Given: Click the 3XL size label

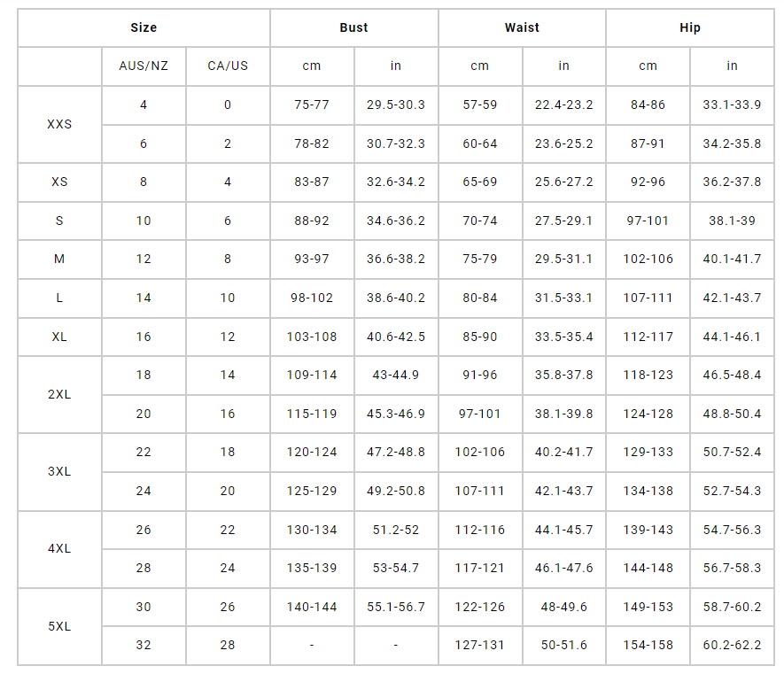Looking at the screenshot, I should [59, 471].
